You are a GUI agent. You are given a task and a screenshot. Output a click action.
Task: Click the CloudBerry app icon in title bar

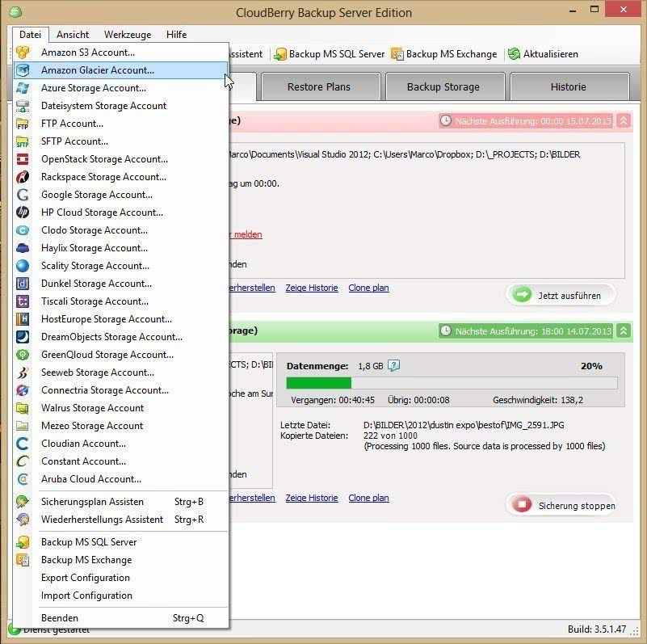tap(15, 12)
